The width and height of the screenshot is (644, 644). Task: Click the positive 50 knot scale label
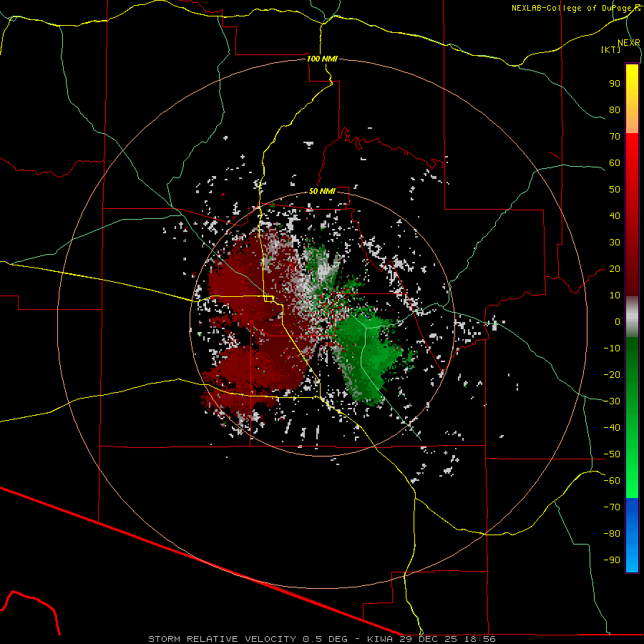click(x=615, y=190)
